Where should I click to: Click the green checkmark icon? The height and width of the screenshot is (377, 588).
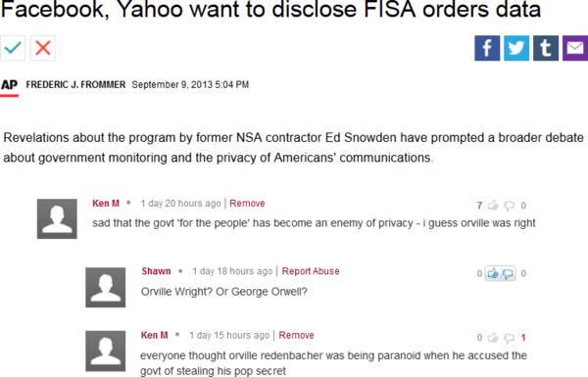13,48
